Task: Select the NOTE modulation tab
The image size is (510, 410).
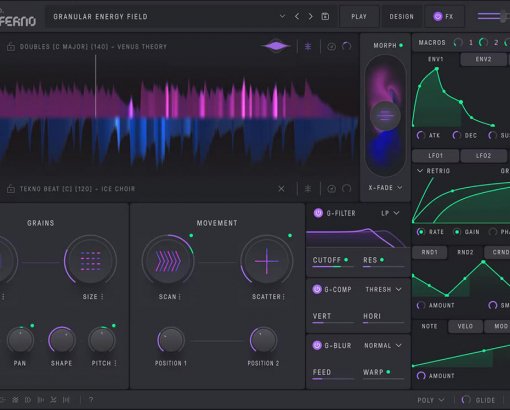Action: pos(429,326)
